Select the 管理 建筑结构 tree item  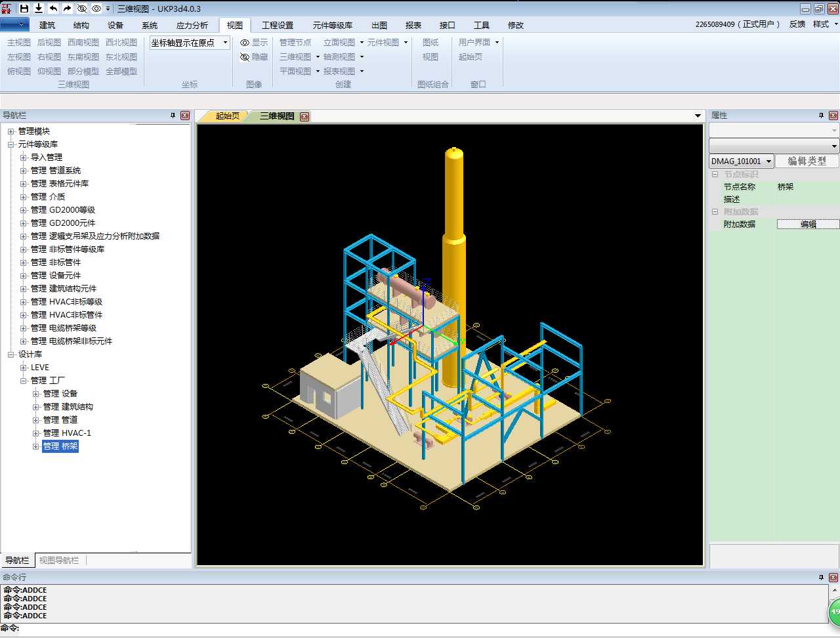pos(68,407)
